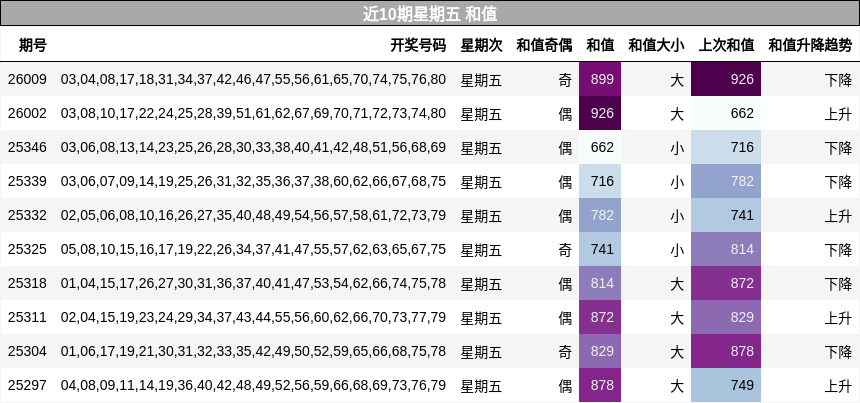Click the winning numbers for issue 25318
This screenshot has height=403, width=860.
(x=253, y=283)
